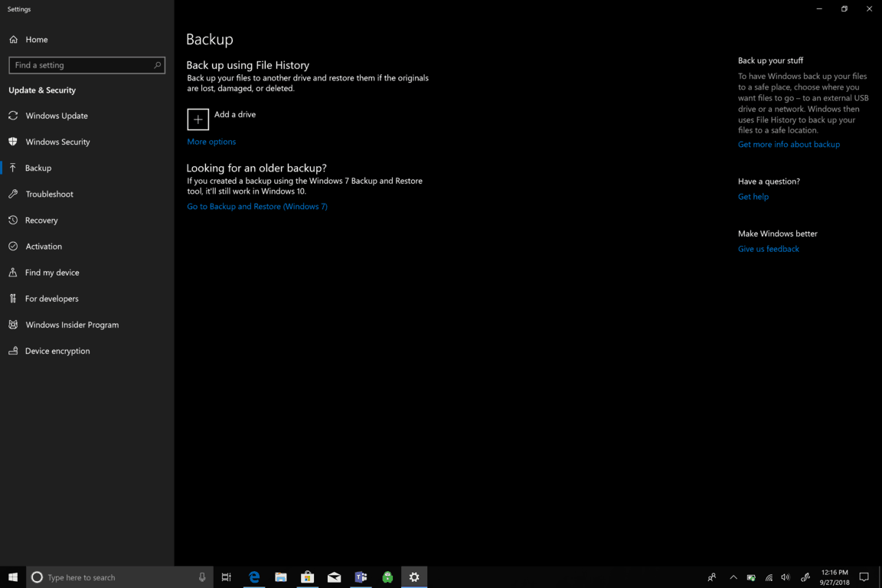Image resolution: width=882 pixels, height=588 pixels.
Task: Click the Activation checkmark circle icon
Action: [x=13, y=246]
